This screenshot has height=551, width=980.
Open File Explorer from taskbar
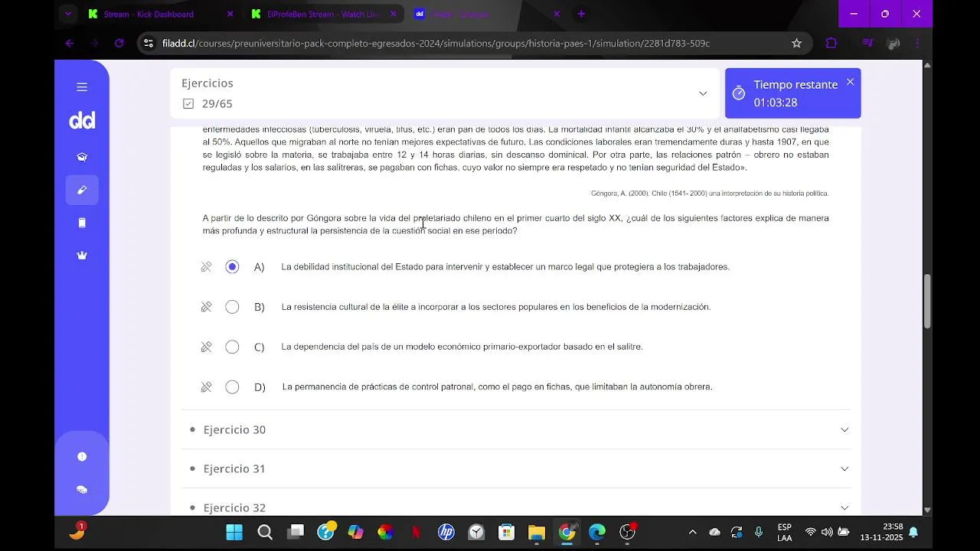536,533
